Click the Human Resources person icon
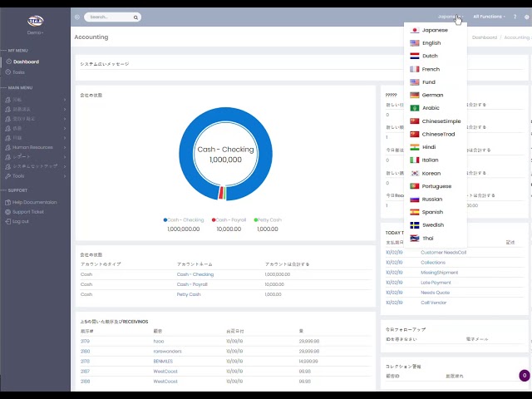The width and height of the screenshot is (532, 399). (x=7, y=147)
